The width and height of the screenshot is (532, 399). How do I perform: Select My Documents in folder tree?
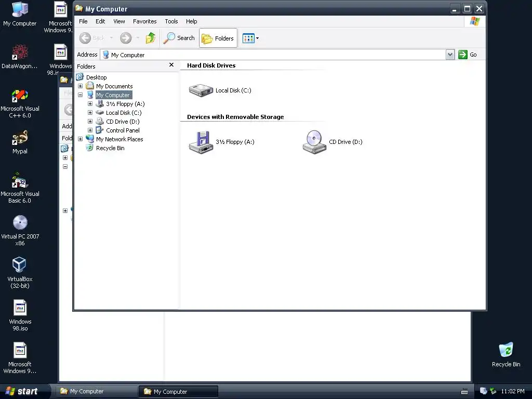click(114, 86)
